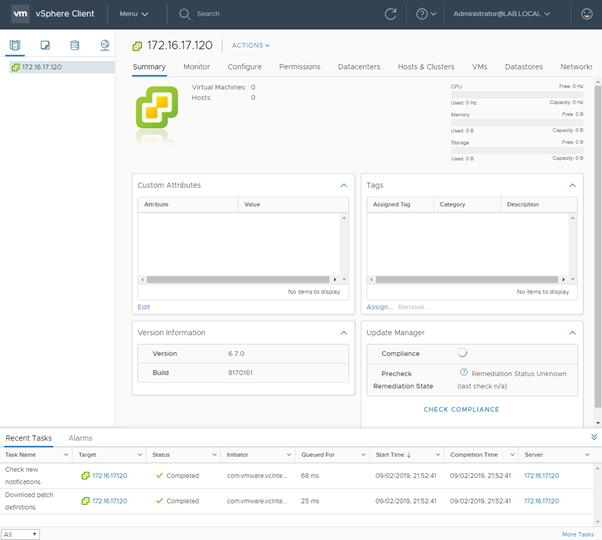Switch to the Hosts & Clusters tab
The image size is (602, 540).
tap(426, 67)
